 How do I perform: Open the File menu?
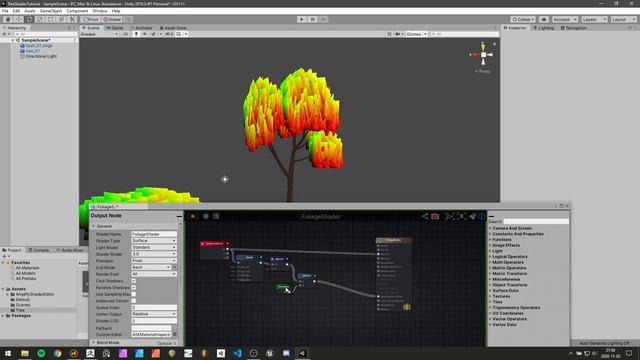pos(5,11)
